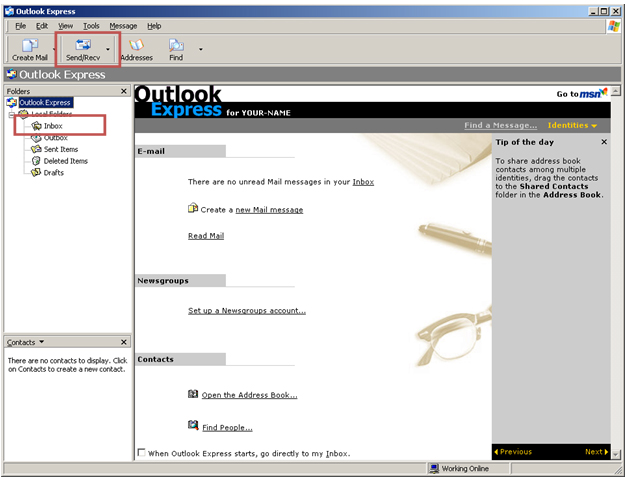Select the Deleted Items folder

pos(66,161)
